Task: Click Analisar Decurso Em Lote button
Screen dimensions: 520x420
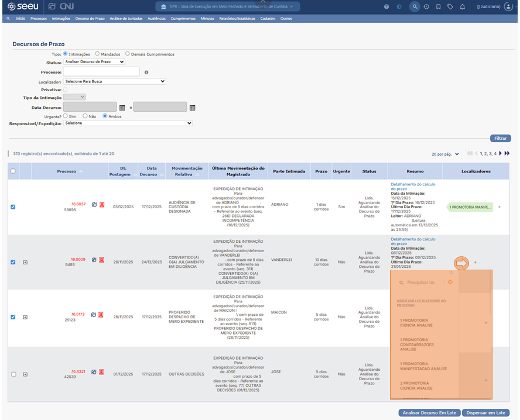Action: (429, 412)
